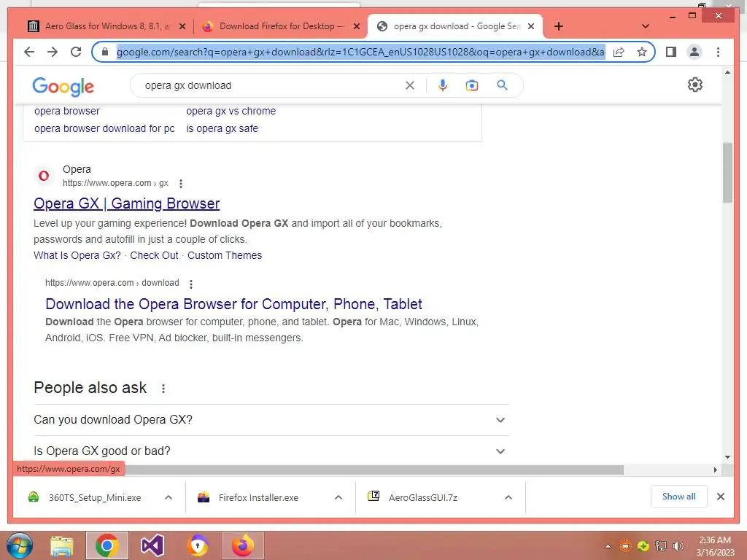The image size is (747, 560).
Task: Open Chrome three-dot menu
Action: click(x=718, y=52)
